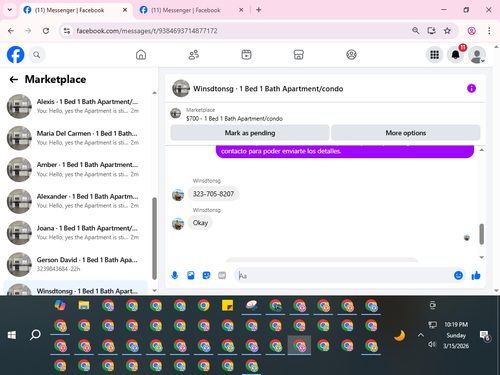Close the second Messenger tab

point(241,10)
